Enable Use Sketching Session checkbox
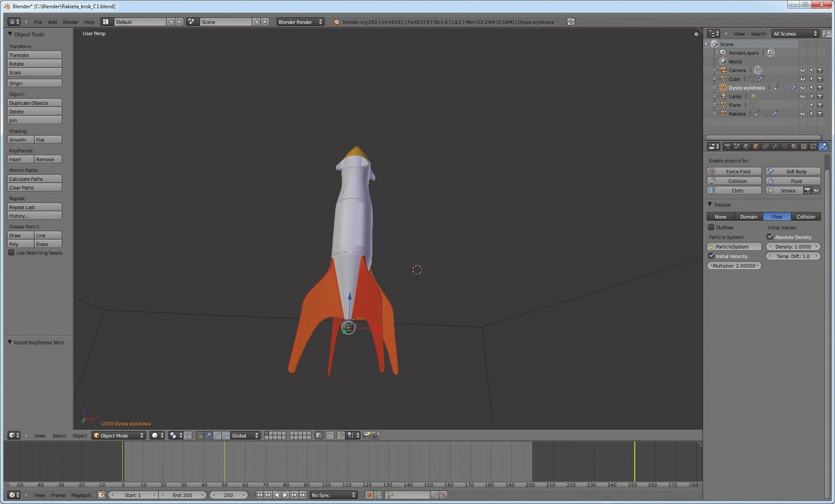This screenshot has width=835, height=504. [11, 252]
